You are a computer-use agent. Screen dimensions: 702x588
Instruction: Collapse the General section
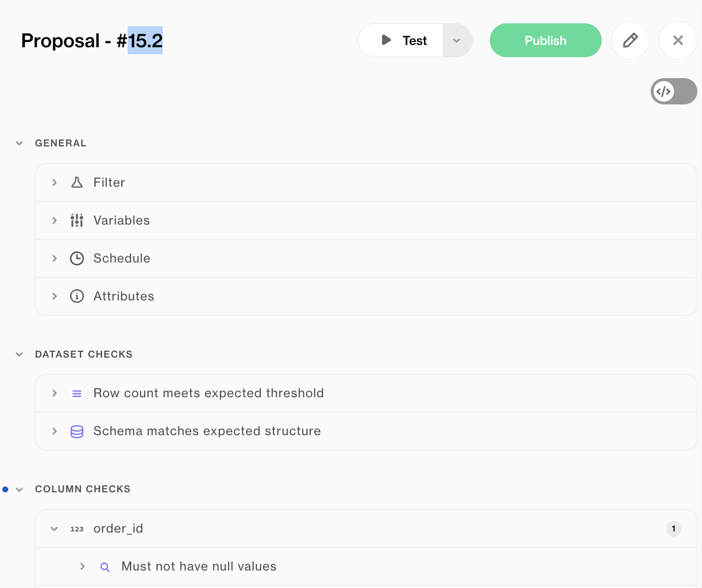coord(19,143)
